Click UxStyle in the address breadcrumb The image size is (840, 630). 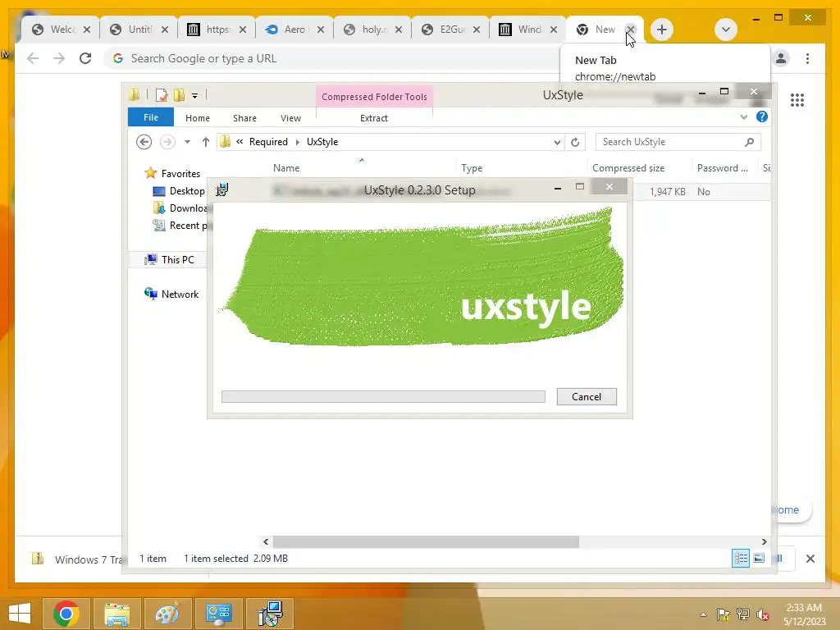[x=322, y=142]
